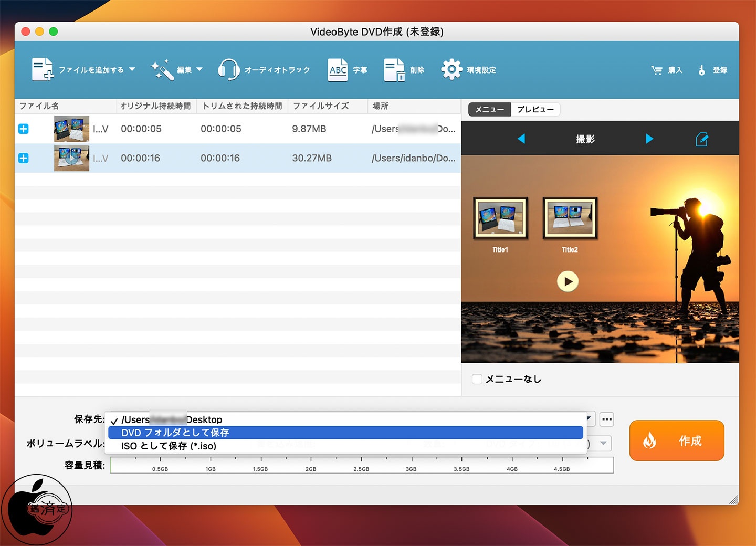The width and height of the screenshot is (756, 546).
Task: Click the delete (削除) trash icon
Action: pos(394,70)
